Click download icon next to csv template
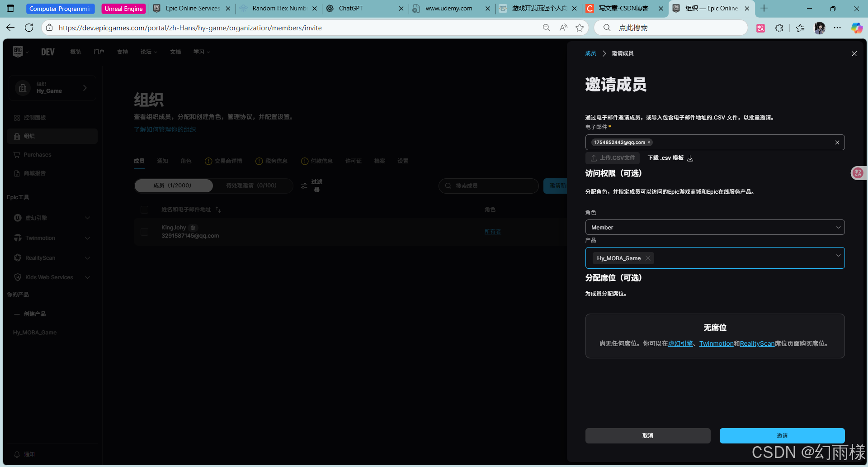 [690, 158]
